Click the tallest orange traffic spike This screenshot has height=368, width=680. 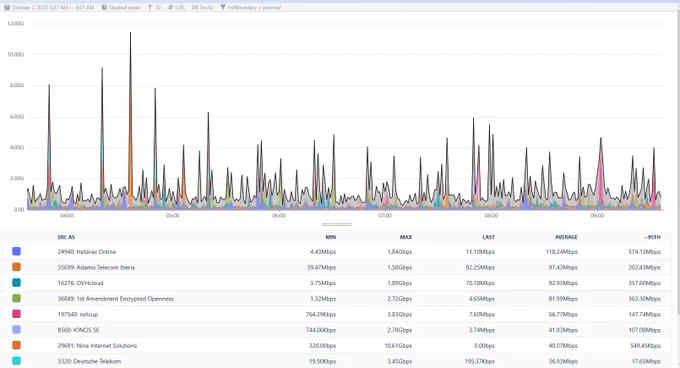(x=130, y=130)
